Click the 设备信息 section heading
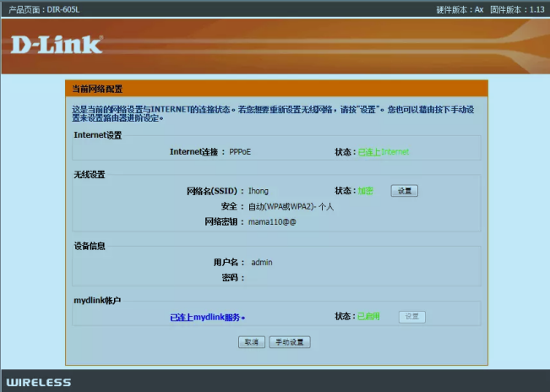The image size is (550, 392). coord(90,246)
